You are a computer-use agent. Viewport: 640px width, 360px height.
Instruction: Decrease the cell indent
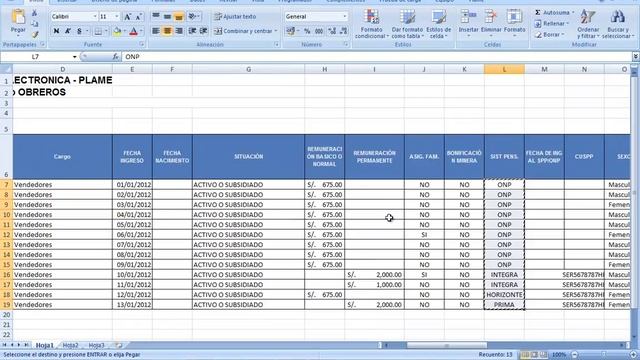click(x=192, y=31)
